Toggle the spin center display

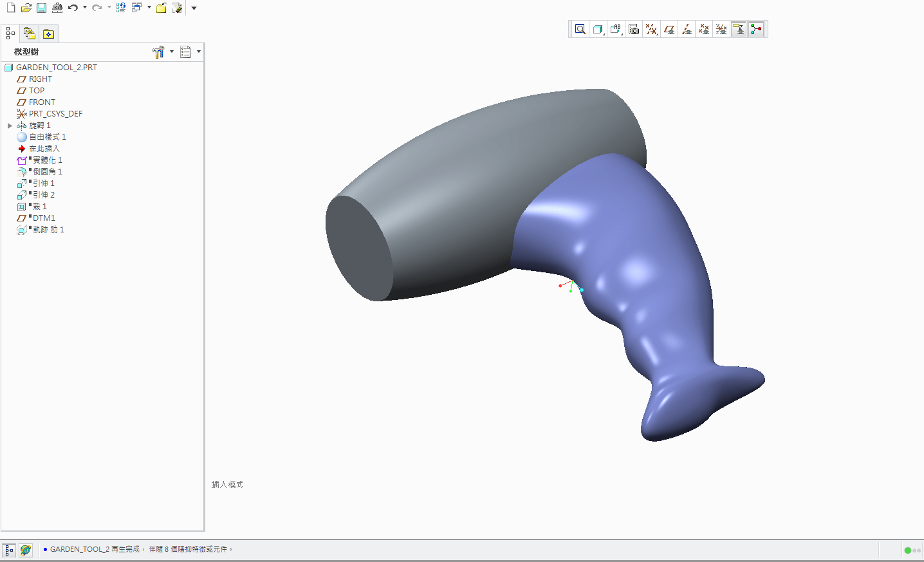756,29
